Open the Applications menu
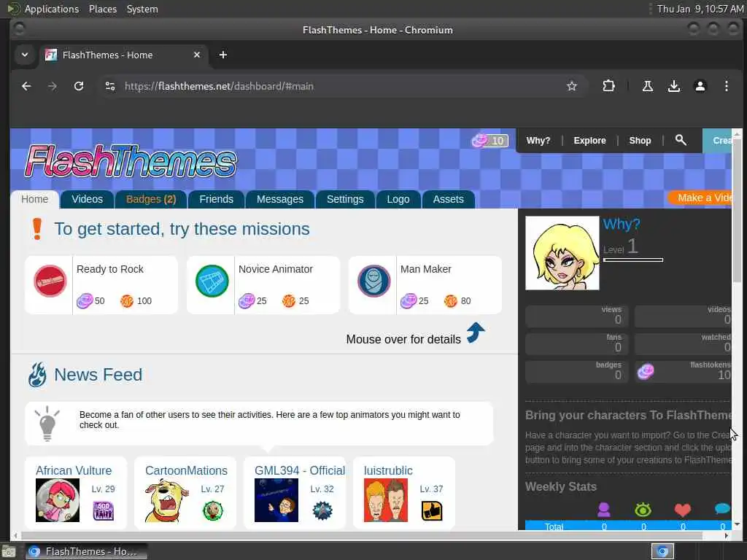Screen dimensions: 747x560 (x=52, y=9)
